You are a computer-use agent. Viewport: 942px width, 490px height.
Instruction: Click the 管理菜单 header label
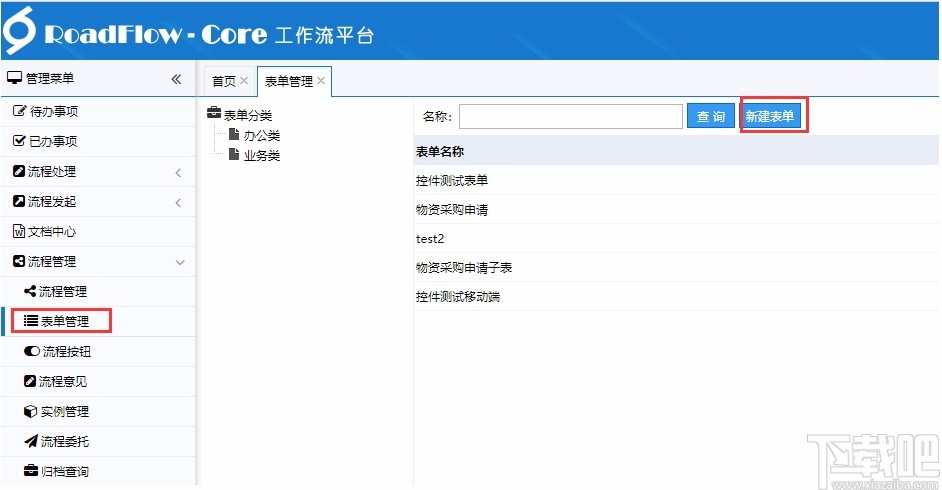click(x=50, y=78)
